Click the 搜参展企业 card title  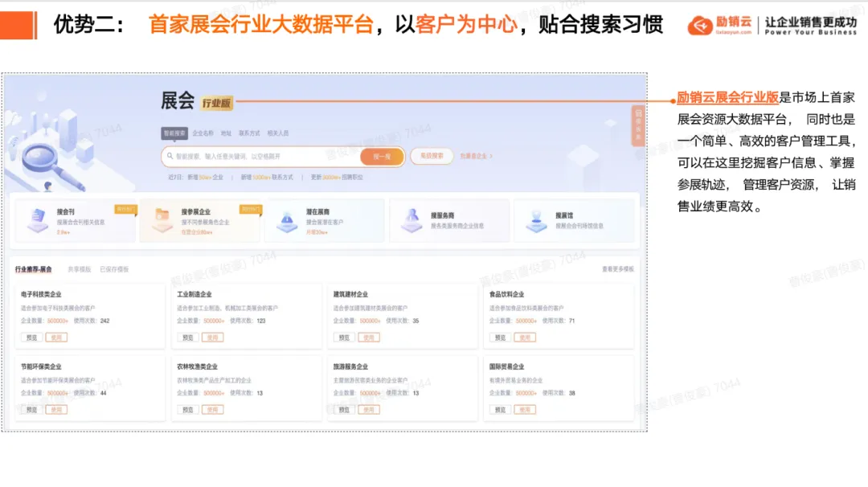pos(196,212)
